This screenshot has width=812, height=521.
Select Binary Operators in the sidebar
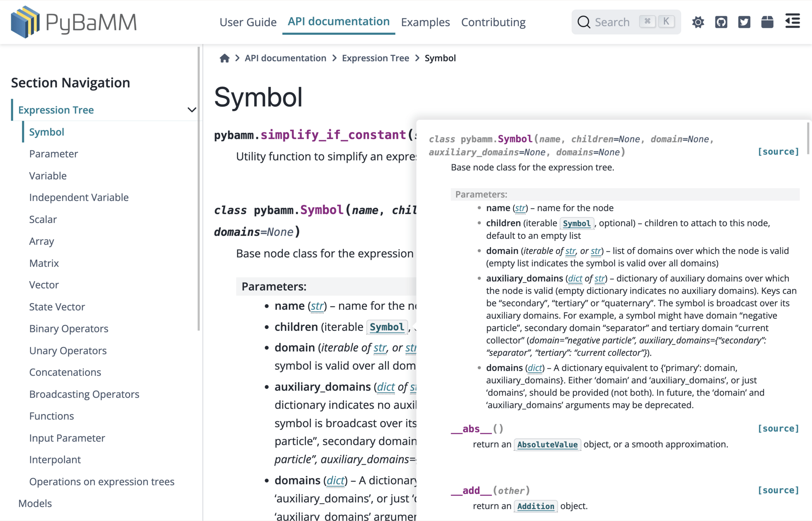pyautogui.click(x=69, y=328)
